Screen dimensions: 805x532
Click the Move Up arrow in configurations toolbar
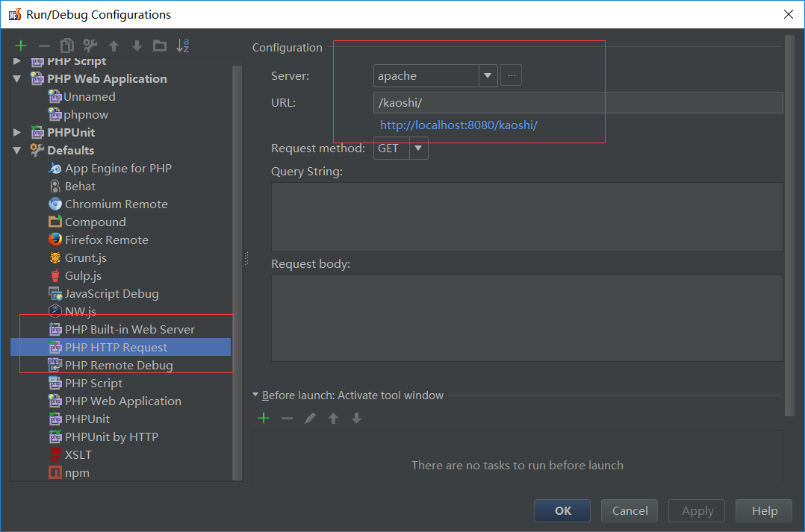(x=114, y=46)
